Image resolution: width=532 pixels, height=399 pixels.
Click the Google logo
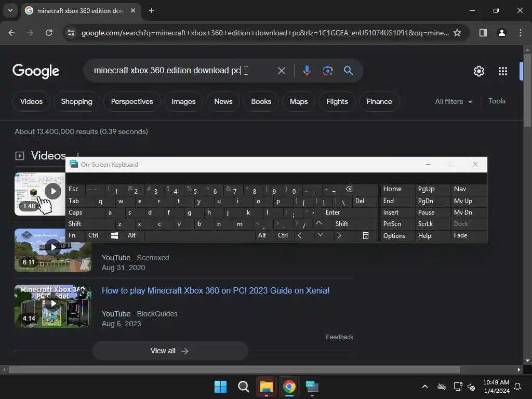[36, 71]
